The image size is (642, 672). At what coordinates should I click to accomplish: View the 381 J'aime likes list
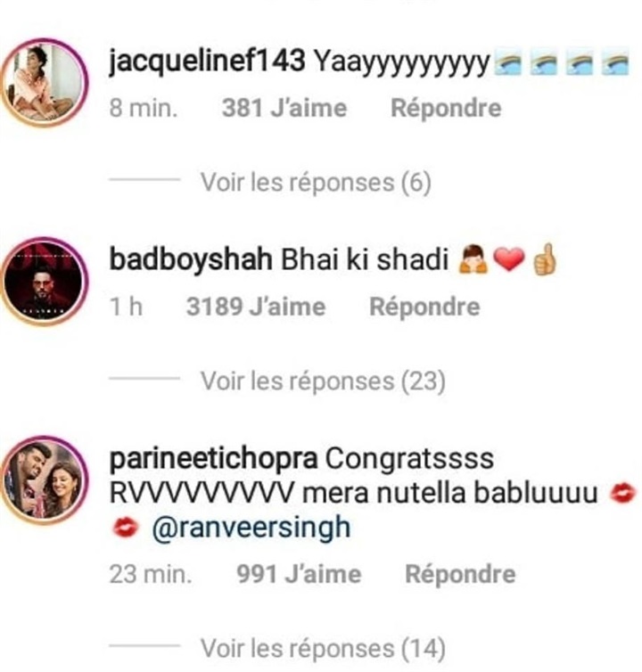tap(284, 108)
